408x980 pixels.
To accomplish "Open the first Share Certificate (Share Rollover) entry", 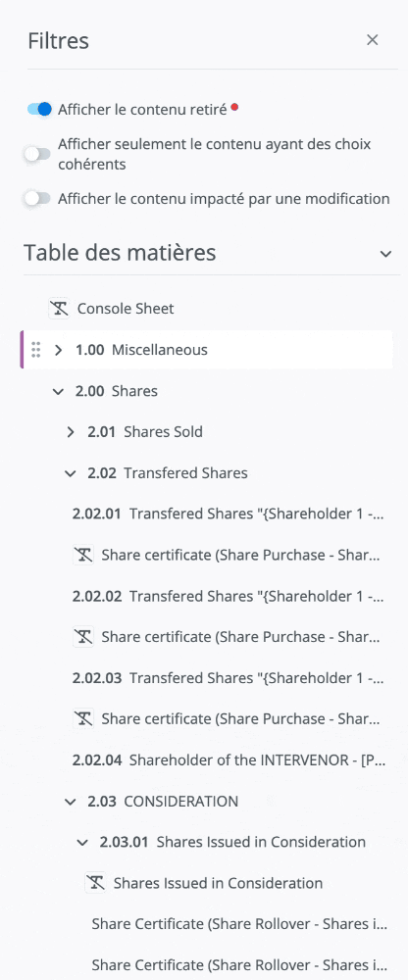I will (239, 924).
